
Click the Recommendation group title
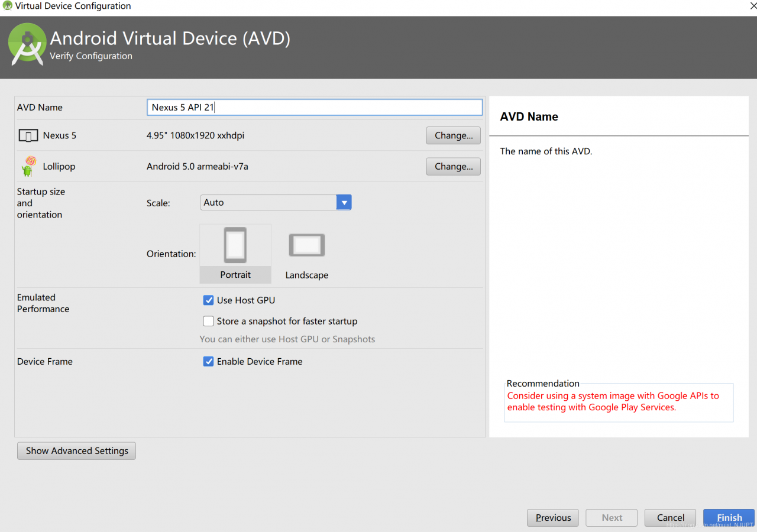(543, 384)
